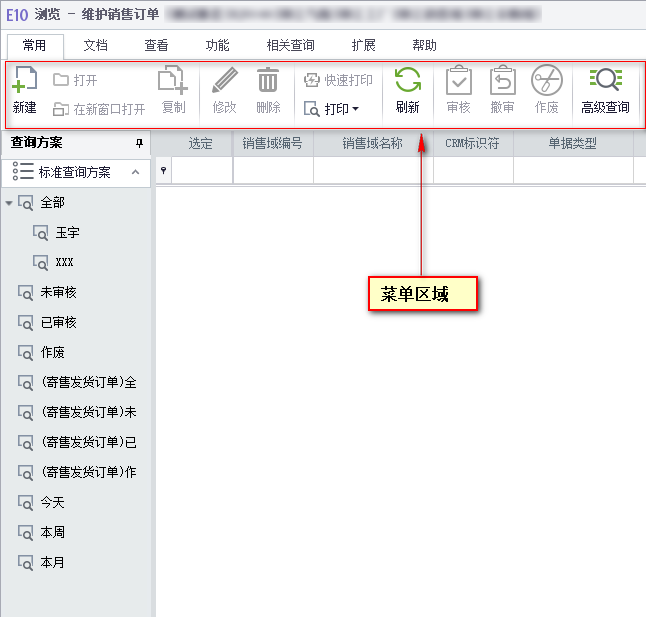Pin the 查询方案 panel

tap(139, 144)
